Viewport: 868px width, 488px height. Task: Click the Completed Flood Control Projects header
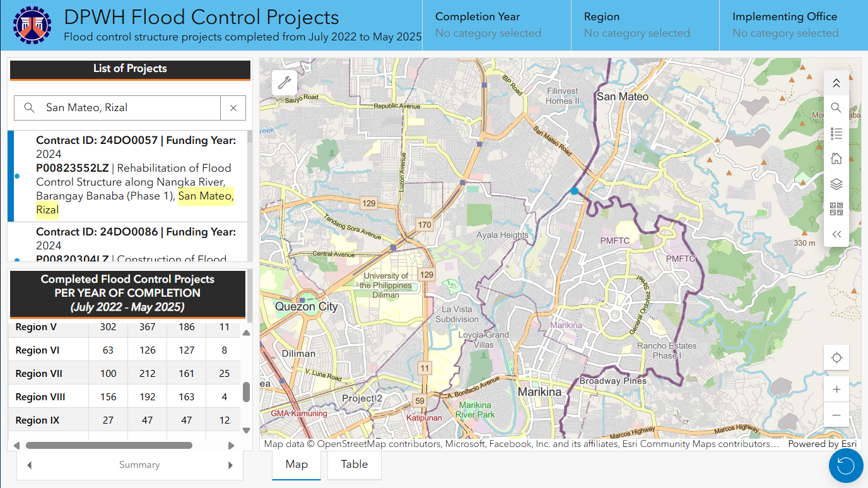(127, 293)
